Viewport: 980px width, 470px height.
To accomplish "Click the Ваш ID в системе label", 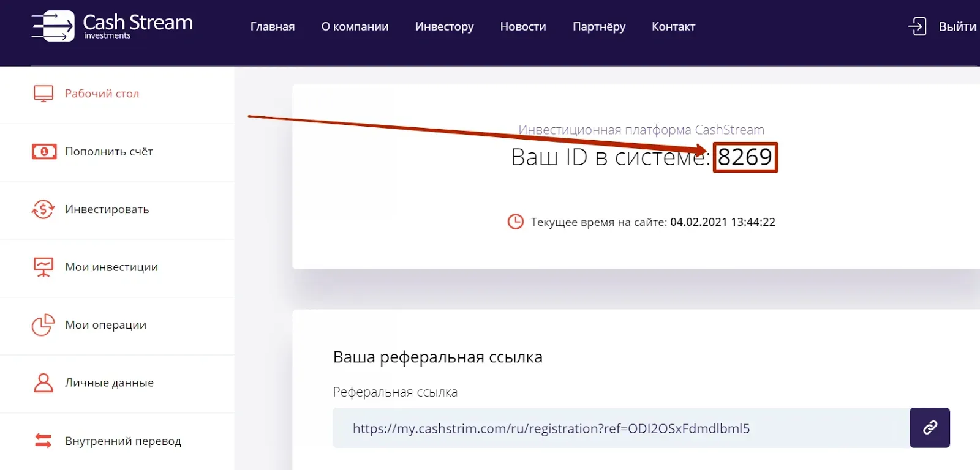I will pos(610,157).
